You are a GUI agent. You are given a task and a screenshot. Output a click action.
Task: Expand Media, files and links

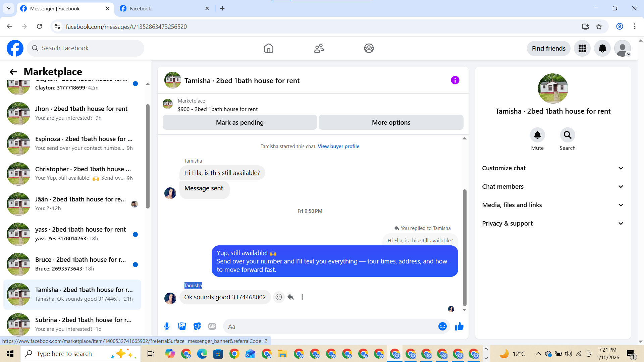[553, 205]
